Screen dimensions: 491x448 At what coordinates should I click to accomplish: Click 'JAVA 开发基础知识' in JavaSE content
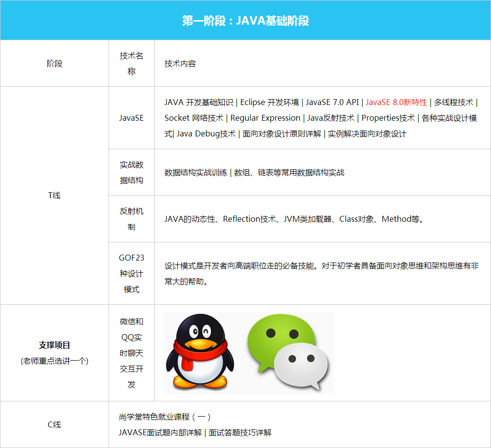click(x=199, y=102)
